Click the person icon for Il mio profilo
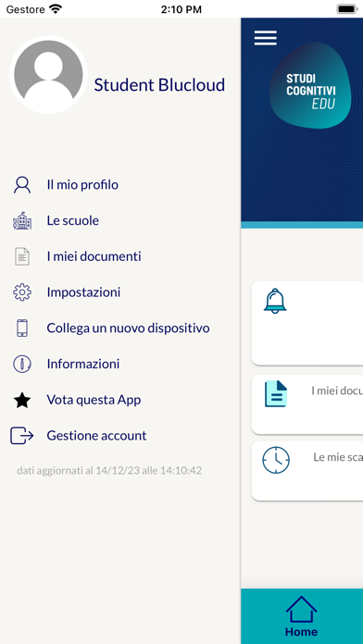Screen dimensions: 363x644 click(x=22, y=185)
